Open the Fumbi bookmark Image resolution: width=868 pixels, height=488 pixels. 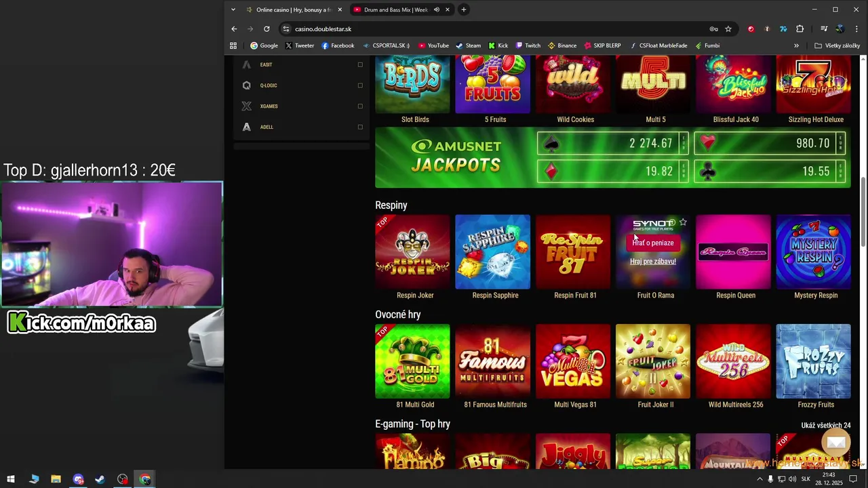coord(707,45)
